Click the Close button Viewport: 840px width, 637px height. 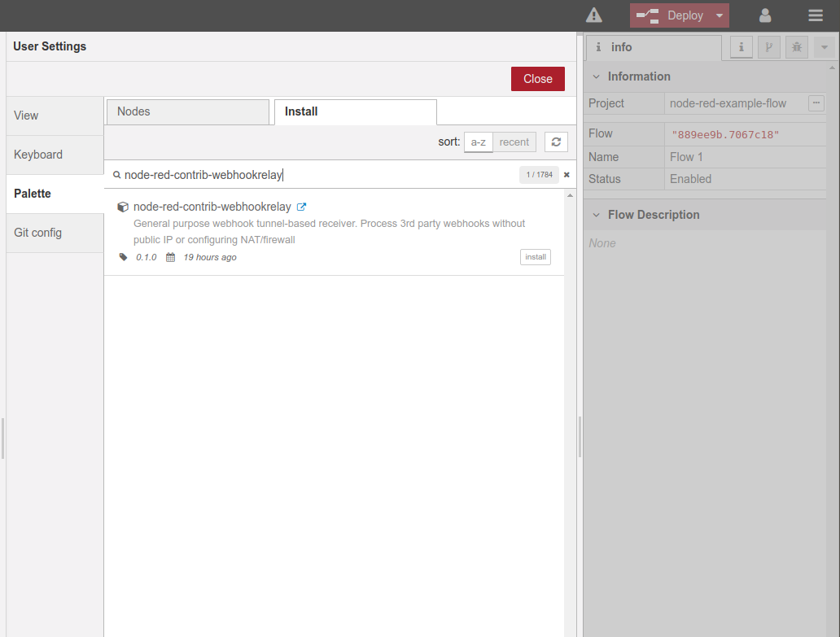pyautogui.click(x=537, y=79)
